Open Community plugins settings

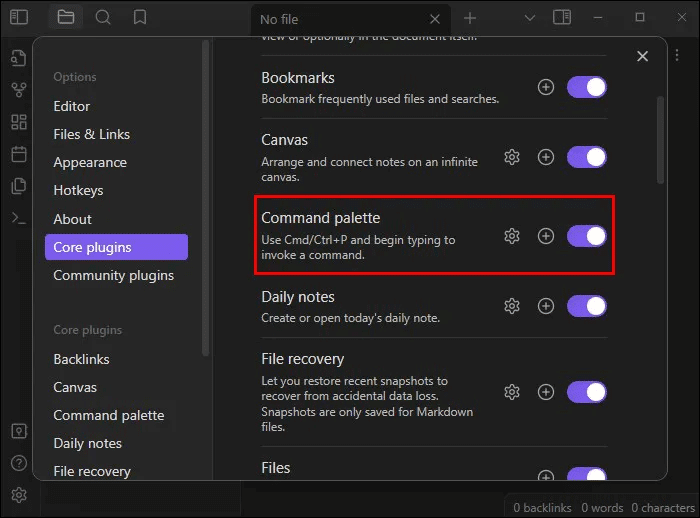tap(113, 275)
